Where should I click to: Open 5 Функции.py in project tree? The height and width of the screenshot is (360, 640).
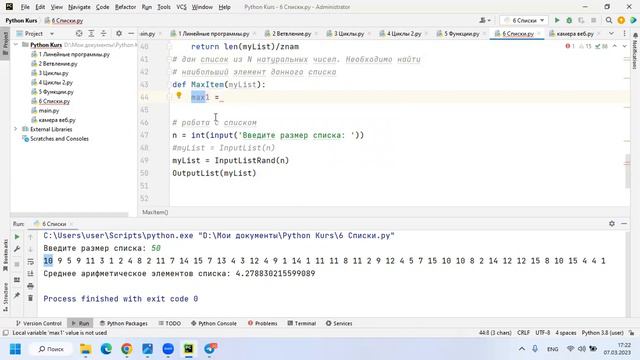pyautogui.click(x=56, y=92)
